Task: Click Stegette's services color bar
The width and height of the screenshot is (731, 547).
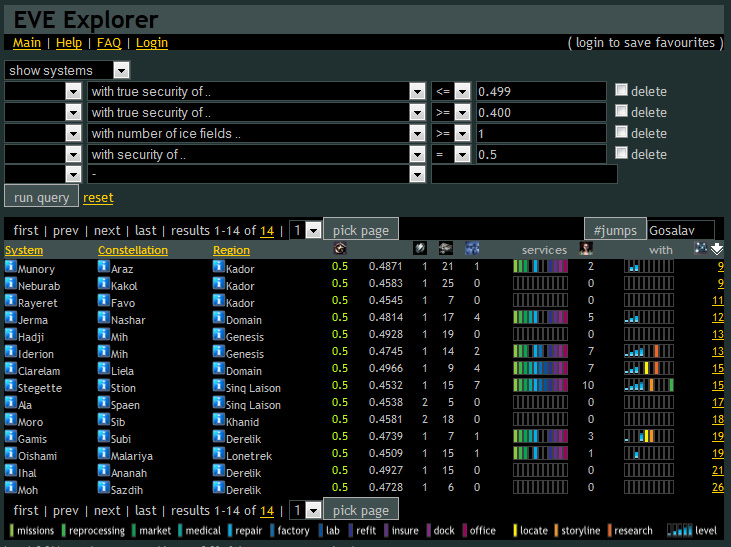Action: [540, 385]
